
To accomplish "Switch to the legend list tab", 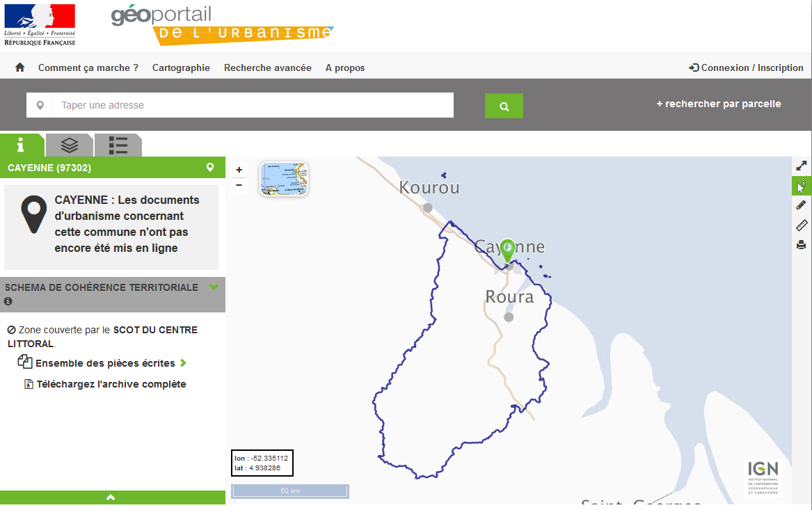I will (118, 145).
